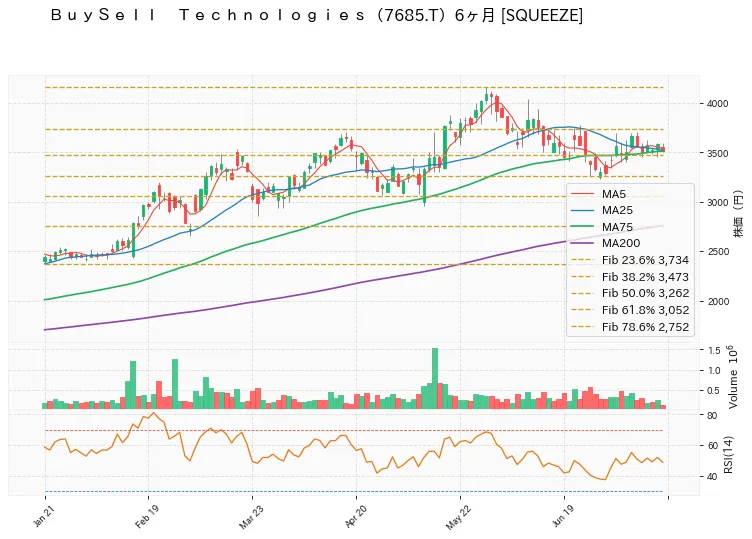Click the May 22 date label

click(x=458, y=517)
